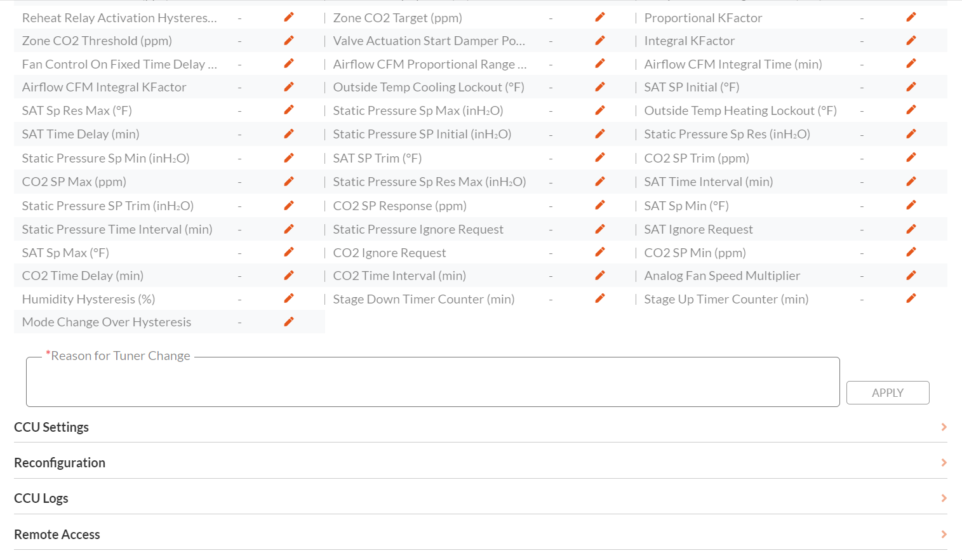The width and height of the screenshot is (962, 560).
Task: Edit CO2 SP Max with pencil icon
Action: click(289, 181)
